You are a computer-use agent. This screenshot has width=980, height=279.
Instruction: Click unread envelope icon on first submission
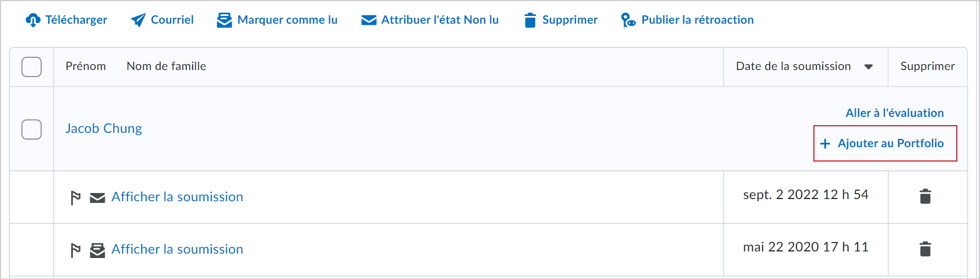coord(98,198)
